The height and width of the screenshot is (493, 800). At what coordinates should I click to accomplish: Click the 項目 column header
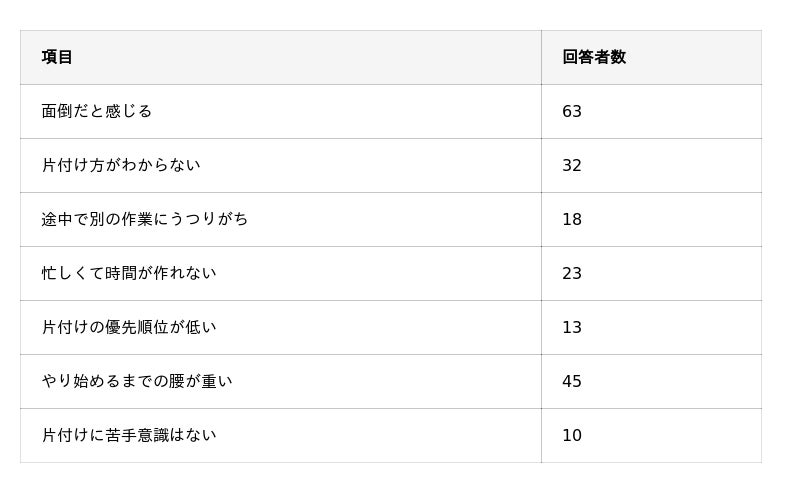pos(57,57)
